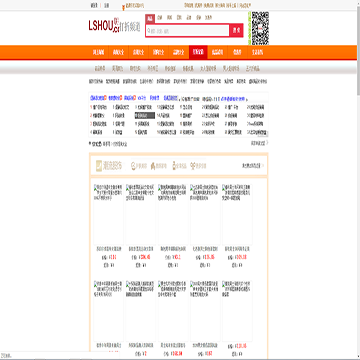This screenshot has width=360, height=360.
Task: Click the QR code image beside search
Action: 260,28
